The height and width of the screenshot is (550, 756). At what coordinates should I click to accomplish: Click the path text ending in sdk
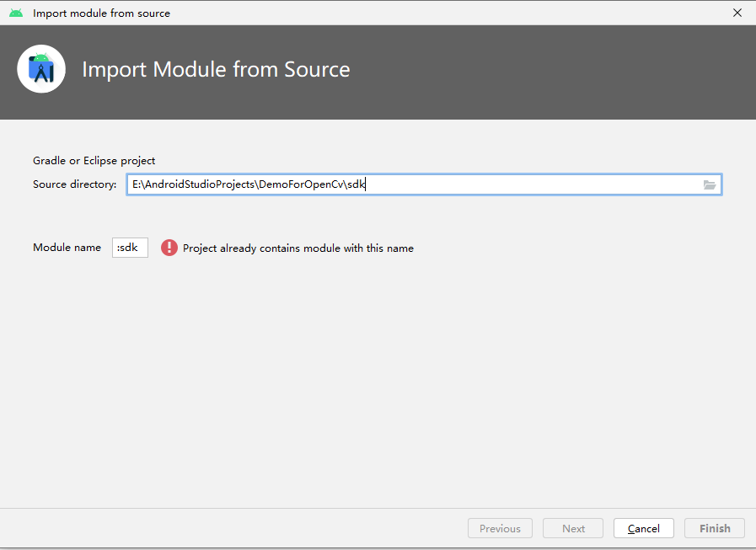click(248, 184)
